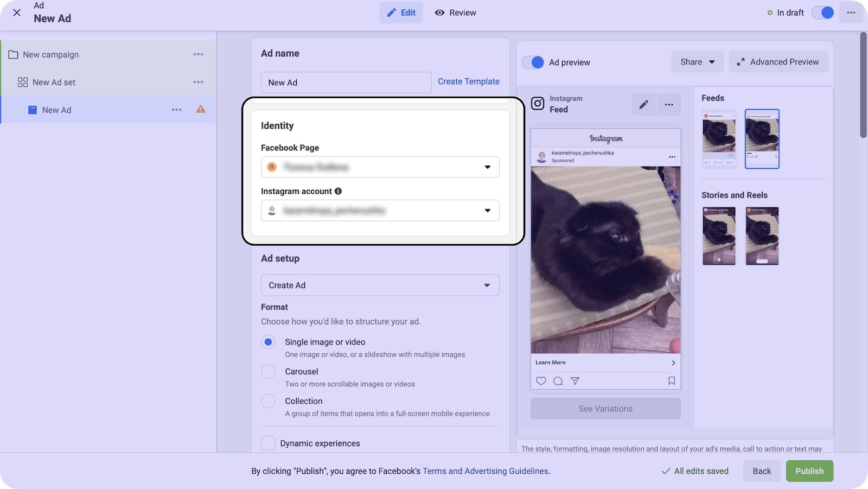868x489 pixels.
Task: Click the Instagram logo icon beside Feed
Action: coord(538,104)
